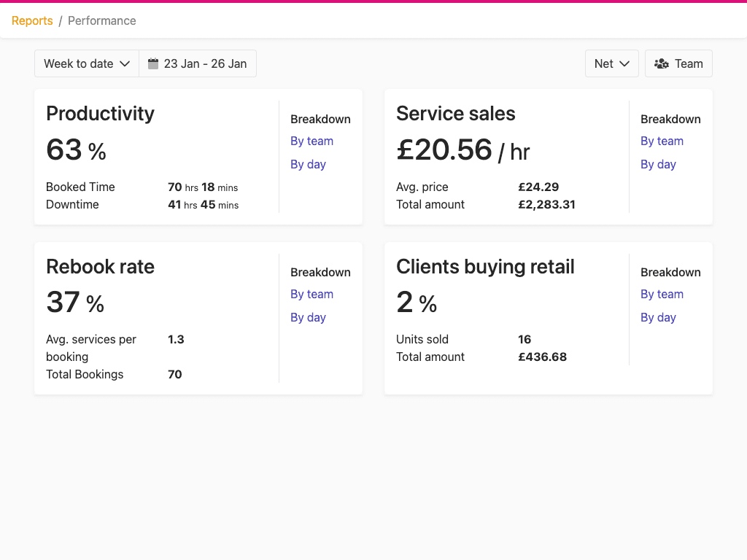747x560 pixels.
Task: Go back to the Reports page
Action: pyautogui.click(x=31, y=20)
